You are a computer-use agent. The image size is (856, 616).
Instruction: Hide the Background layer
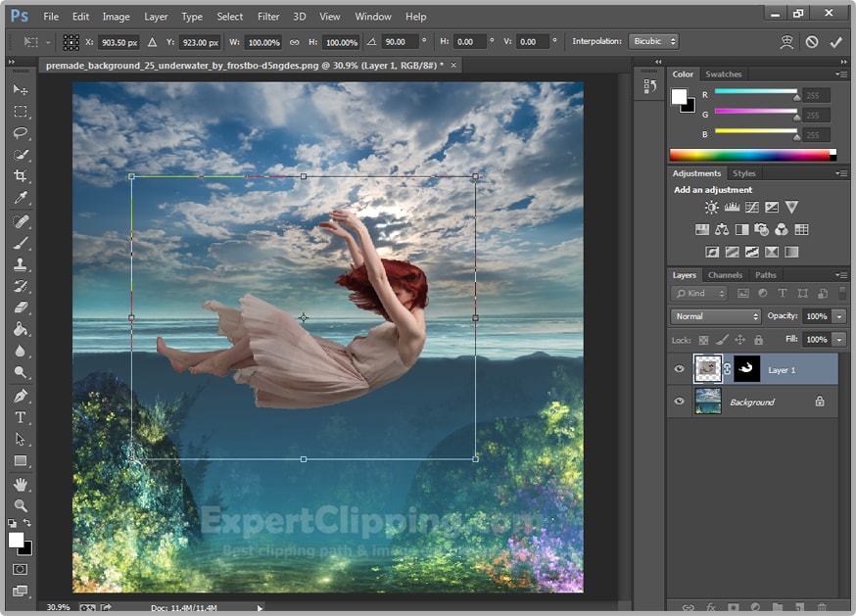click(679, 402)
